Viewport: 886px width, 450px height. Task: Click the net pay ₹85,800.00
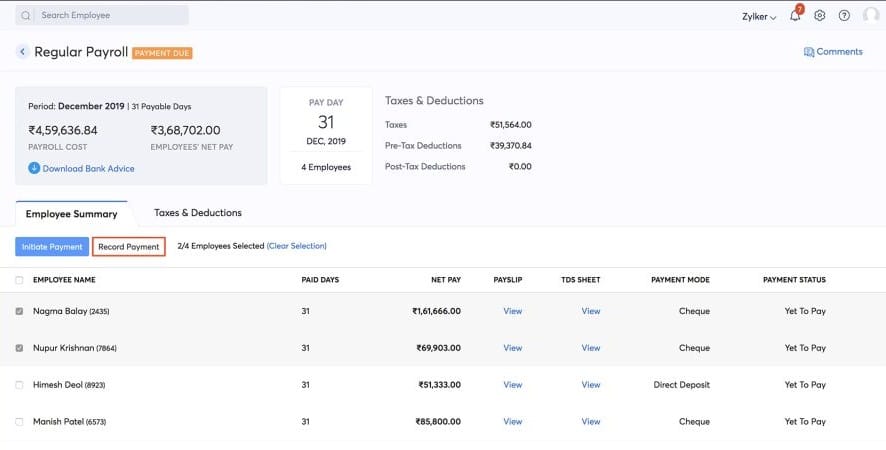[x=438, y=421]
